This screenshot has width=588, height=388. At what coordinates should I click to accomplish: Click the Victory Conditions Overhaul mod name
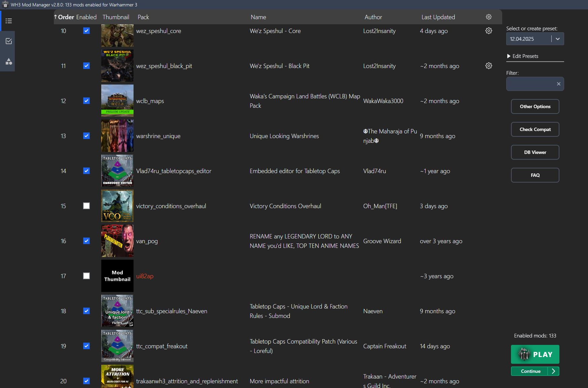(285, 206)
